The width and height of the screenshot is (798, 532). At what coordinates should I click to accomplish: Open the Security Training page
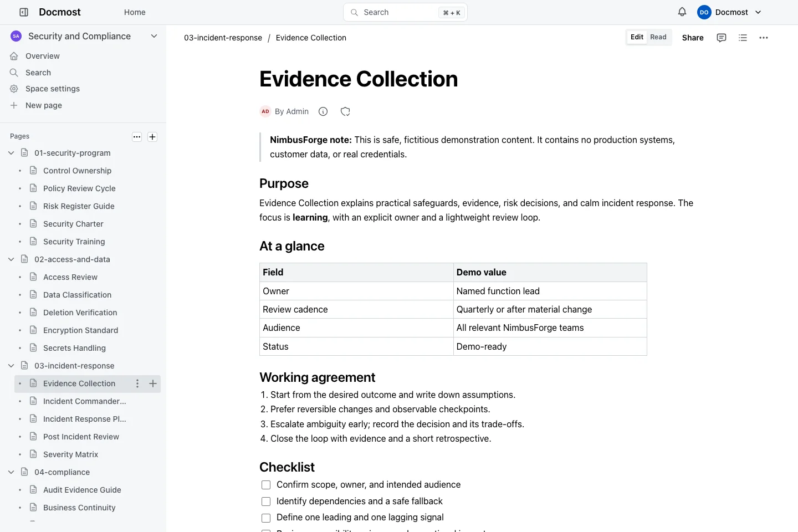click(74, 242)
